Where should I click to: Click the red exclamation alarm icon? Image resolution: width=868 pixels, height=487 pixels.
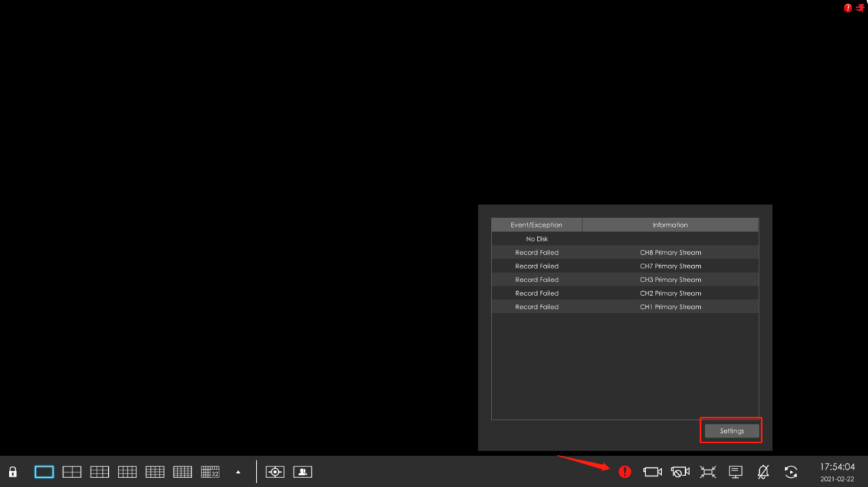[625, 472]
